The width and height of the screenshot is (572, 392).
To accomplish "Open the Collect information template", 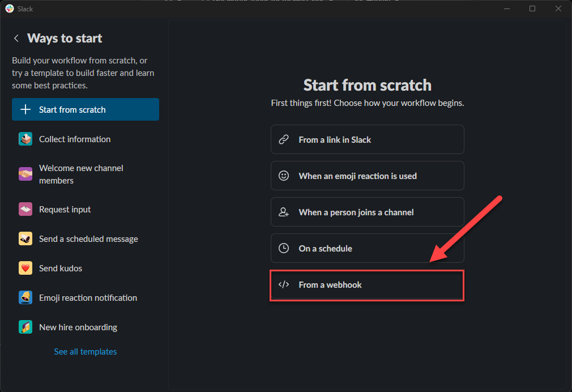I will click(x=75, y=139).
